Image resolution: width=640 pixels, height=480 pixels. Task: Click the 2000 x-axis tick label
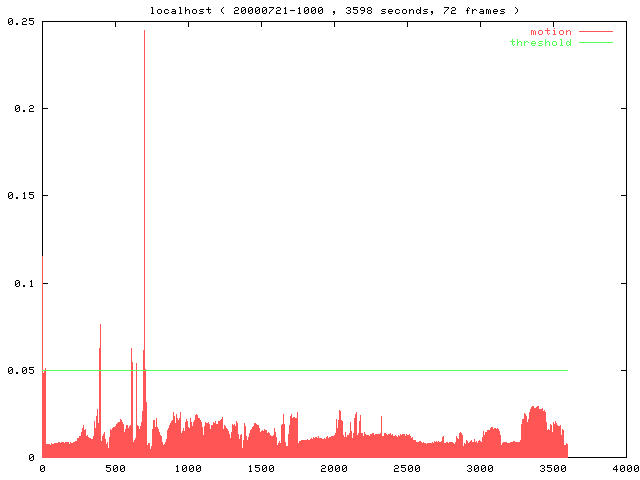tap(334, 468)
